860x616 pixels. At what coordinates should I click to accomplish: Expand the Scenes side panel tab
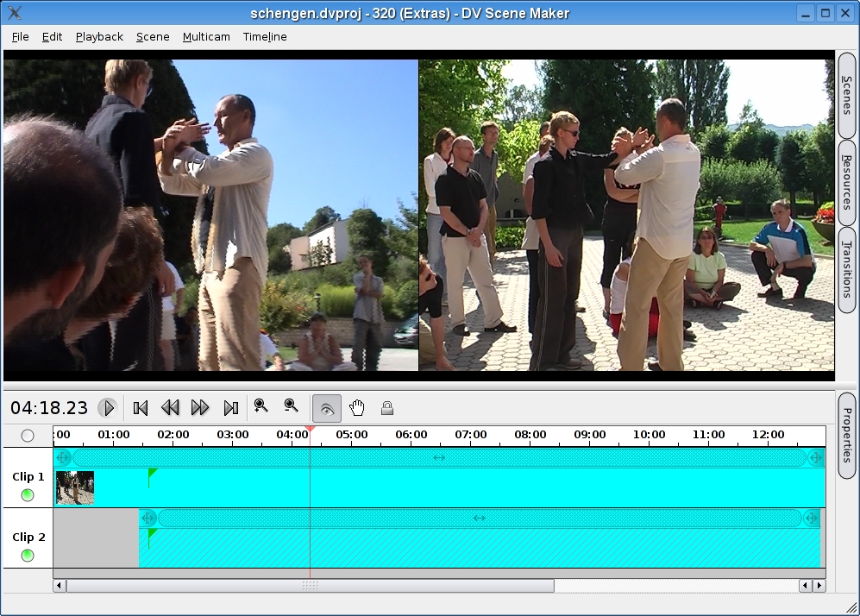(847, 96)
